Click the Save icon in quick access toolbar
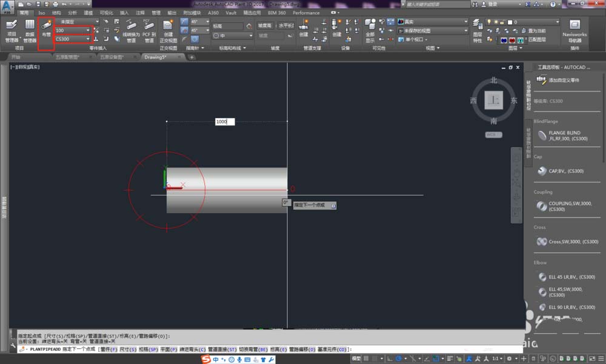 tap(38, 4)
